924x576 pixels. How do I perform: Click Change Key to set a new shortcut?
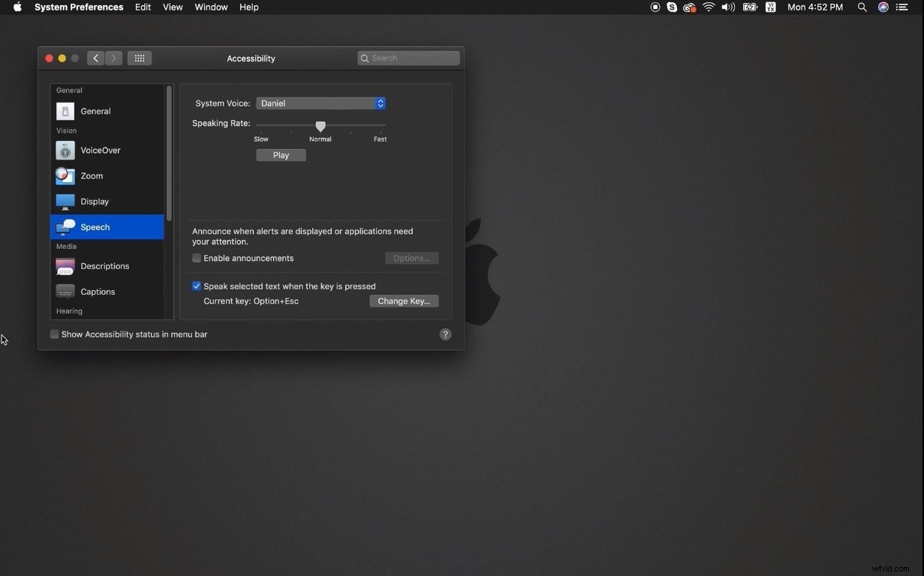(x=404, y=301)
